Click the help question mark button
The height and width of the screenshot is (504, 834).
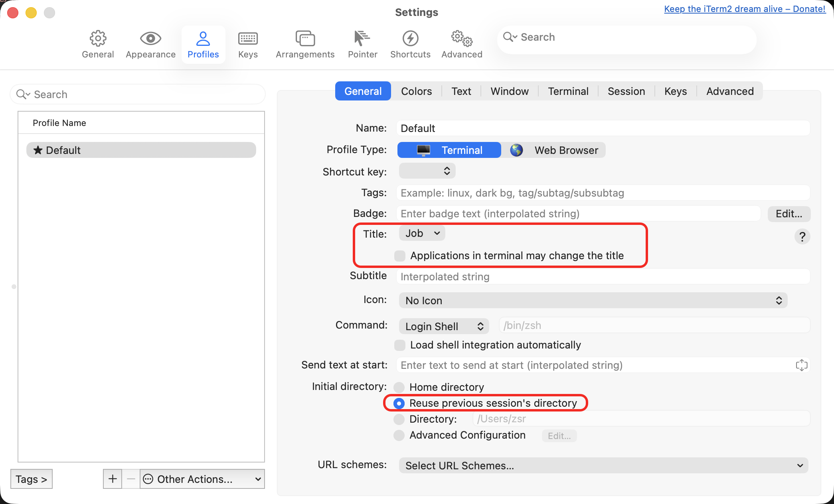[802, 237]
